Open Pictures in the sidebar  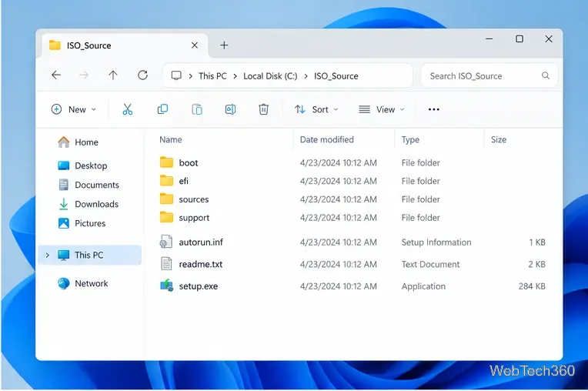[82, 223]
